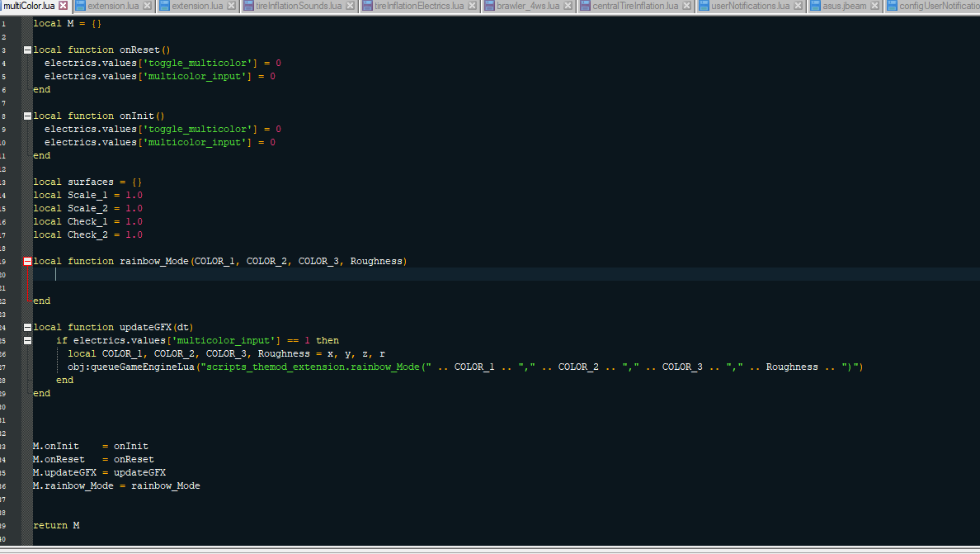Collapse the if electrics.values block fold marker
This screenshot has width=980, height=554.
point(27,340)
